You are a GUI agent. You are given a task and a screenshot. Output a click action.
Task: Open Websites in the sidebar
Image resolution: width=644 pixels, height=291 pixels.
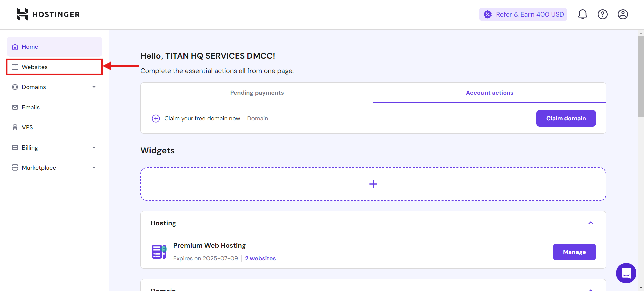point(54,67)
